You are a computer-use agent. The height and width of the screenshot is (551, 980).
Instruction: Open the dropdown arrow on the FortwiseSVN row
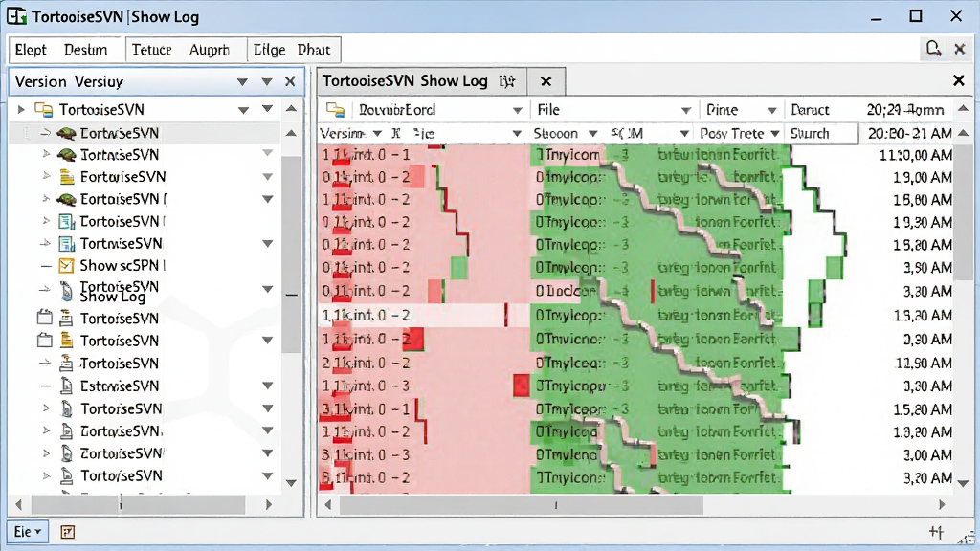[x=268, y=177]
